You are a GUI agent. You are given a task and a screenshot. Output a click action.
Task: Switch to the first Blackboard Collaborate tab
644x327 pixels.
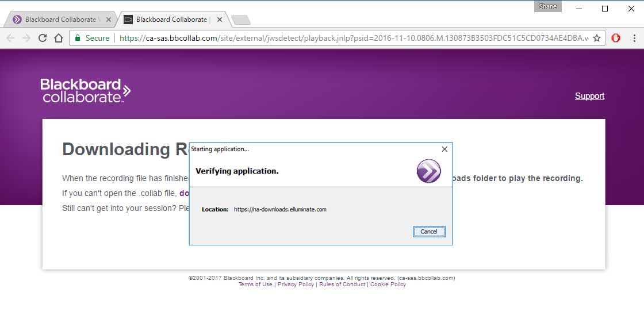tap(60, 20)
